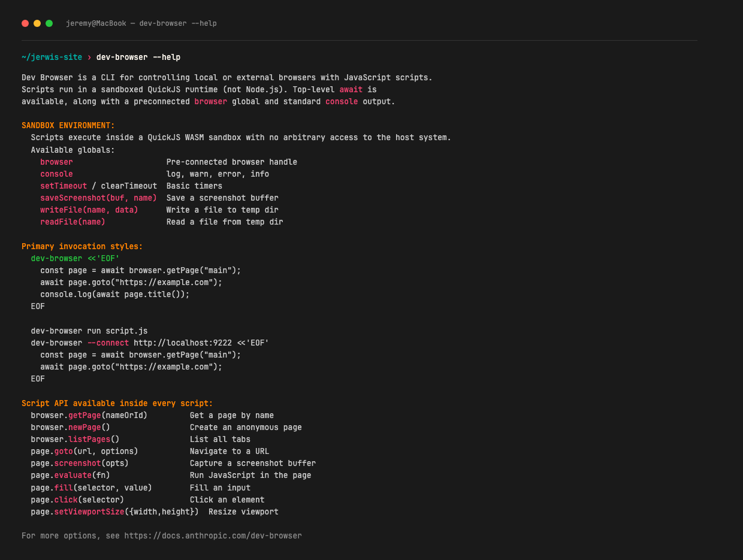The height and width of the screenshot is (560, 743).
Task: Click the green maximize window button
Action: (x=49, y=23)
